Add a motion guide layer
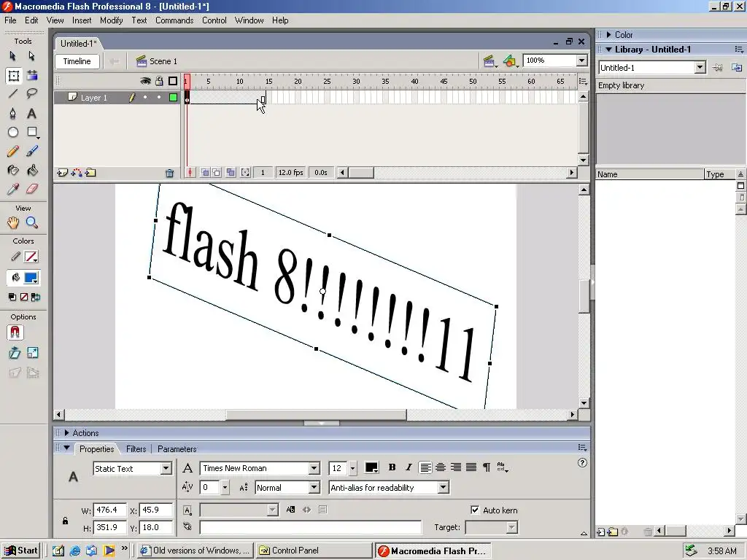Viewport: 747px width, 560px height. pyautogui.click(x=76, y=173)
